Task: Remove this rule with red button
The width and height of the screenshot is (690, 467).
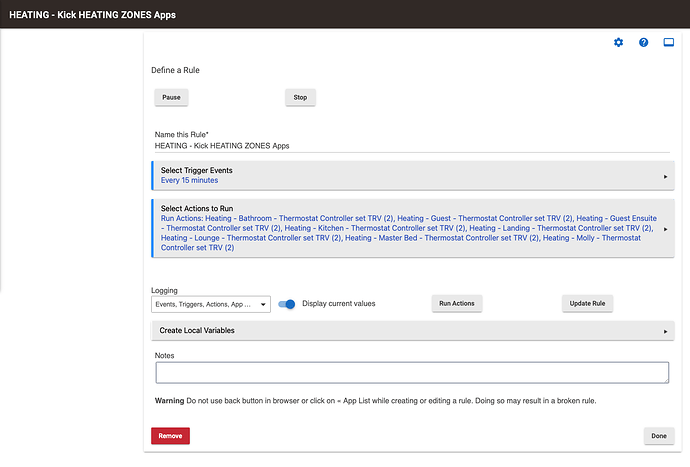Action: (170, 436)
